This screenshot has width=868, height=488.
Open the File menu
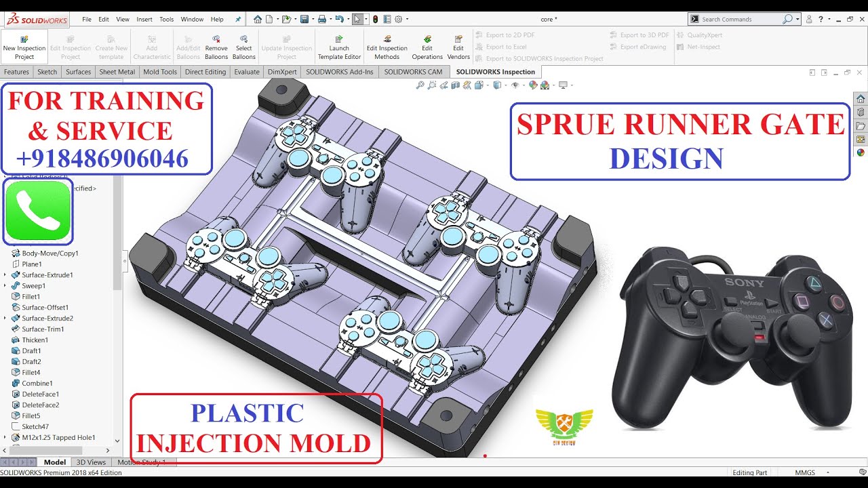[87, 20]
